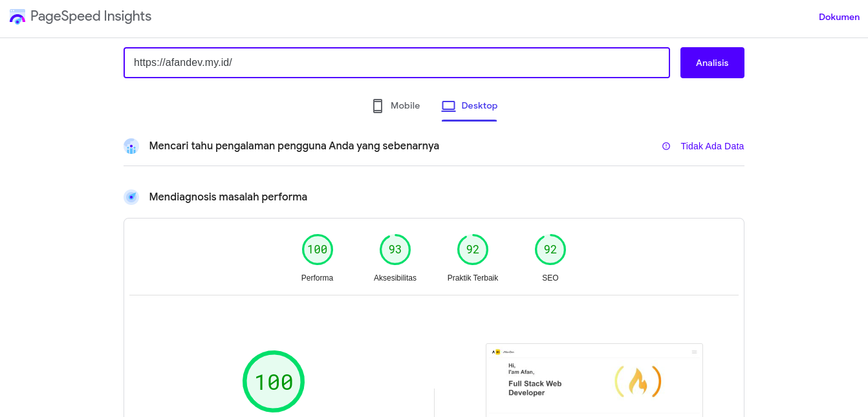Click the mobile phone icon
The image size is (868, 417).
click(x=378, y=106)
